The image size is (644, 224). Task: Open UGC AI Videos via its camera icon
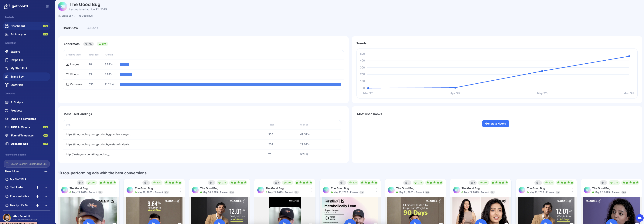click(7, 127)
